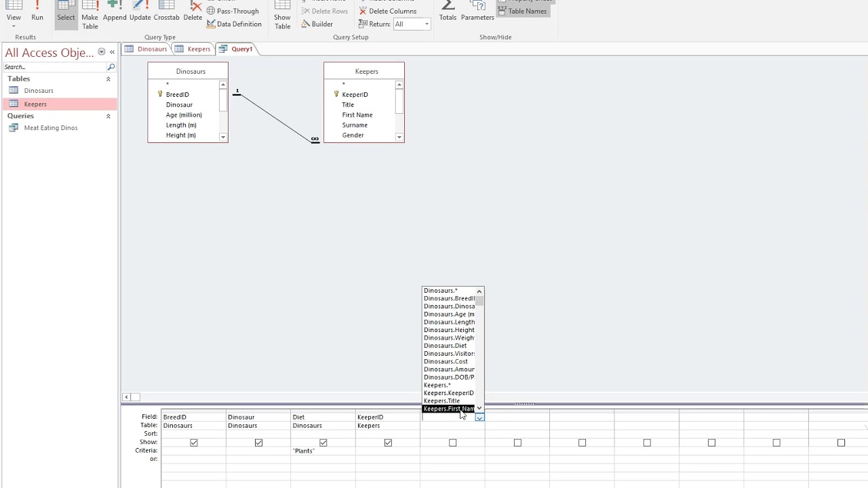
Task: Click the navigation Search box
Action: (54, 67)
